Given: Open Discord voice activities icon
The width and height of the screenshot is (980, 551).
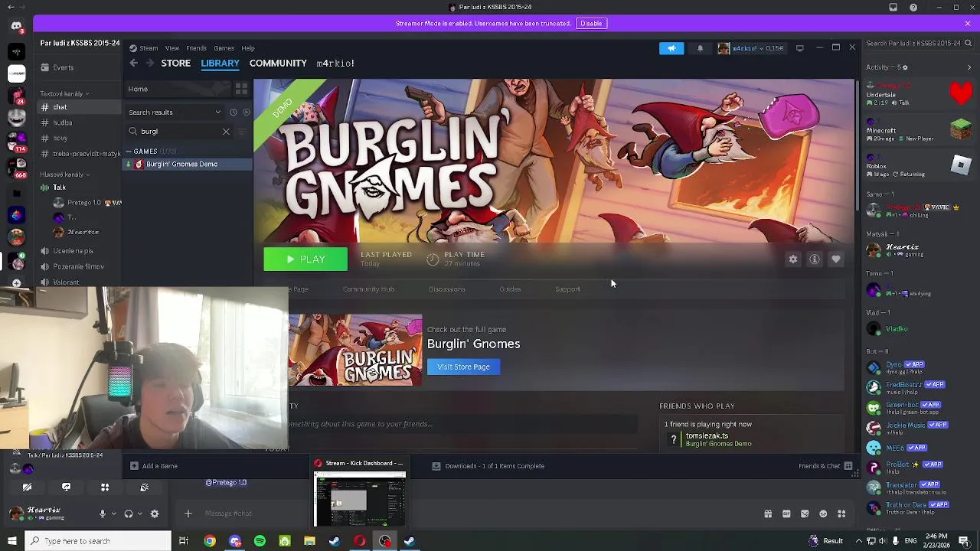Looking at the screenshot, I should 105,487.
